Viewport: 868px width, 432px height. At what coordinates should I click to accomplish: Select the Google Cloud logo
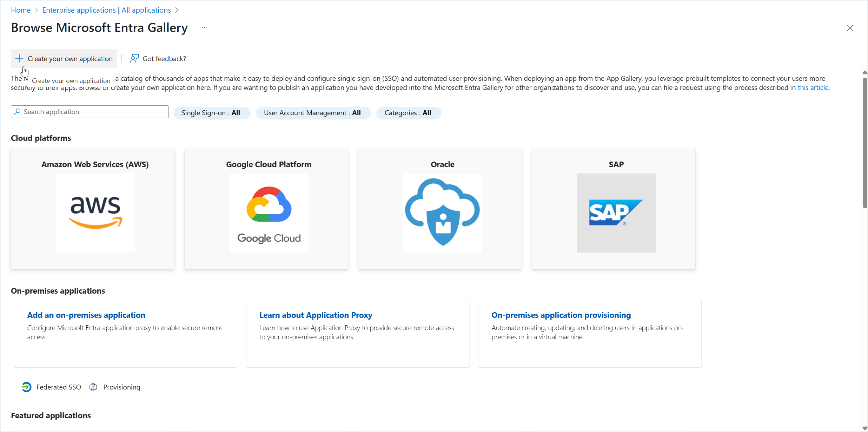click(x=269, y=213)
